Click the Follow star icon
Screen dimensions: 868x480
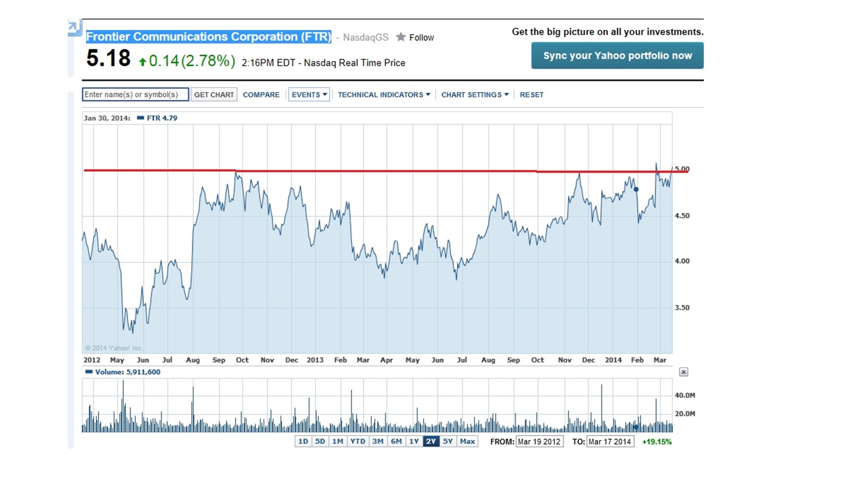click(x=401, y=37)
